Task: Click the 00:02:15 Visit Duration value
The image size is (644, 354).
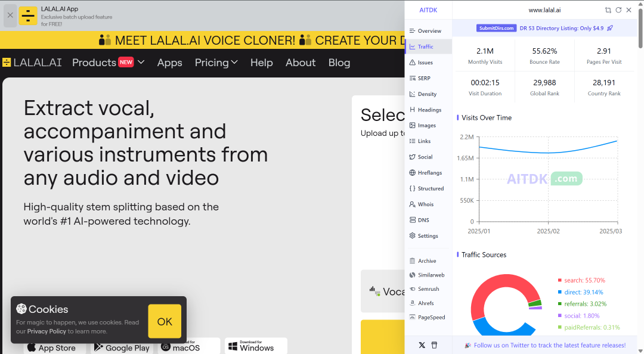Action: pyautogui.click(x=485, y=83)
